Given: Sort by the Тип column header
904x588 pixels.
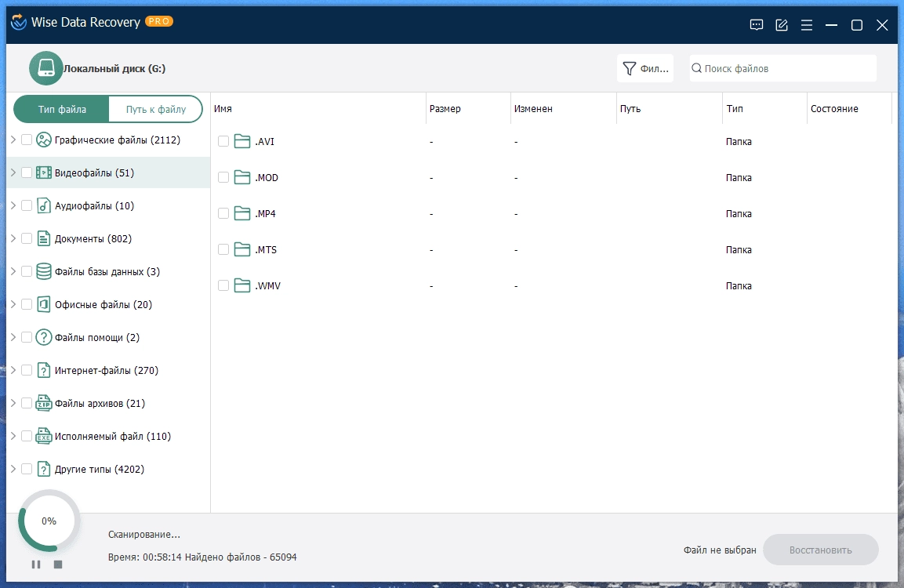Looking at the screenshot, I should pyautogui.click(x=764, y=108).
